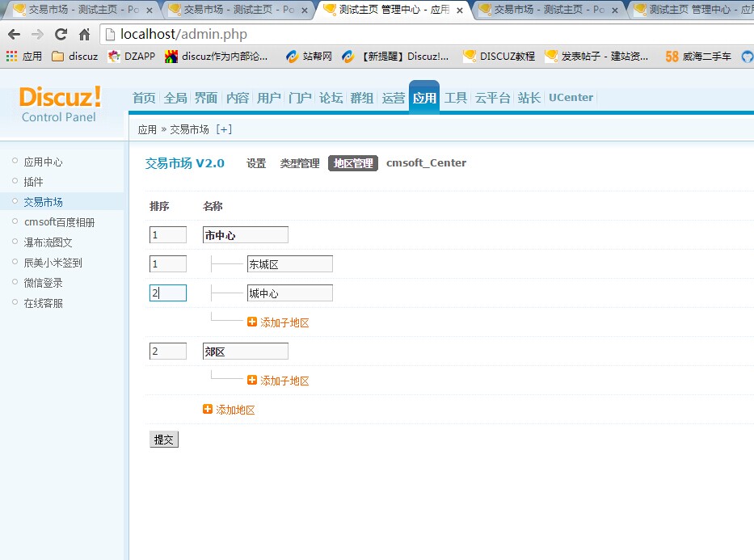Open the 工具 admin menu
This screenshot has height=560, width=754.
coord(456,98)
